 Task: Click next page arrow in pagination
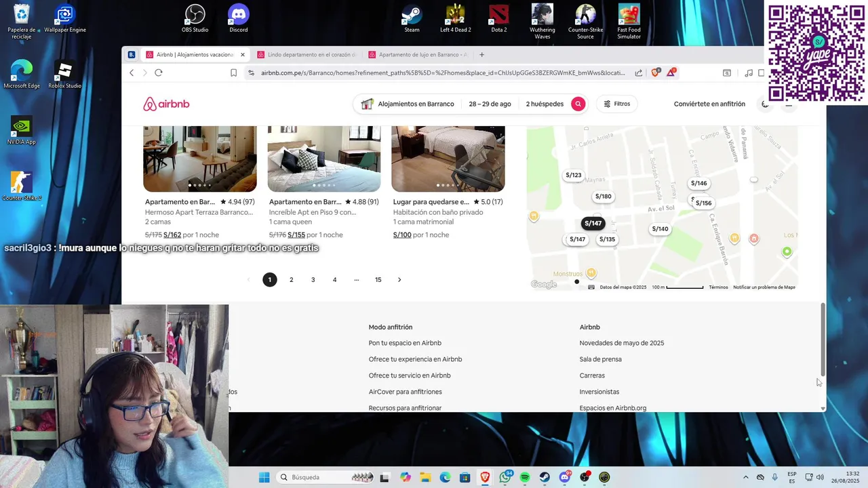(399, 279)
